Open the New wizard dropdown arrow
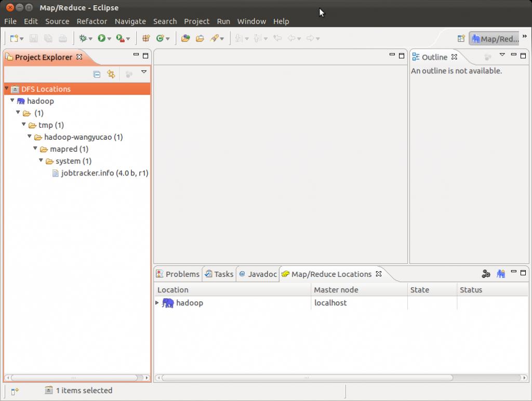This screenshot has height=401, width=532. (x=22, y=39)
